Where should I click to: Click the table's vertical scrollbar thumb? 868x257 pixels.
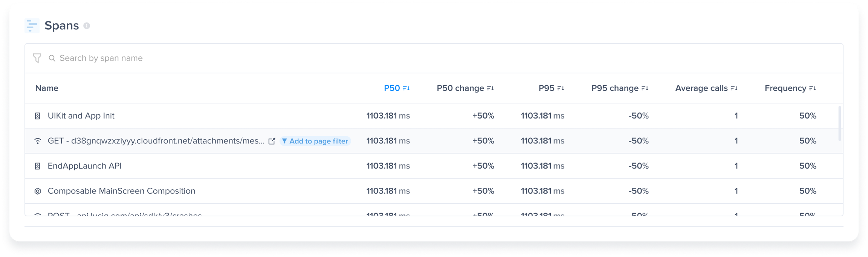(839, 123)
